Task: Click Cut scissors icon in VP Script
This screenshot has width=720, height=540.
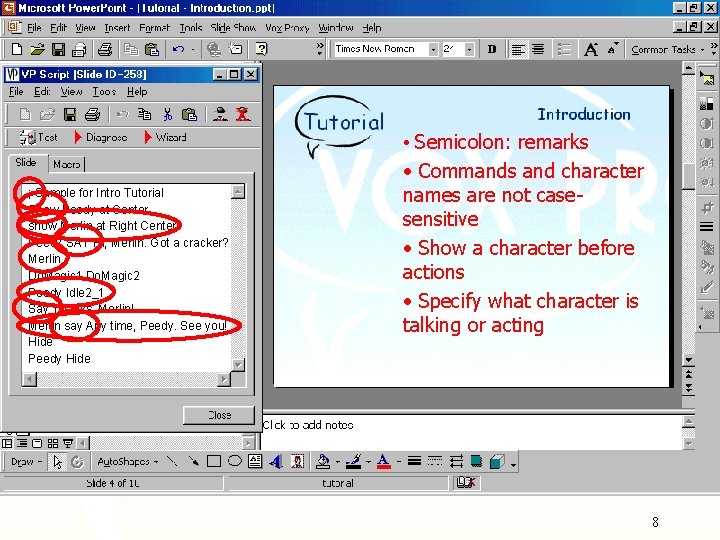Action: coord(168,114)
